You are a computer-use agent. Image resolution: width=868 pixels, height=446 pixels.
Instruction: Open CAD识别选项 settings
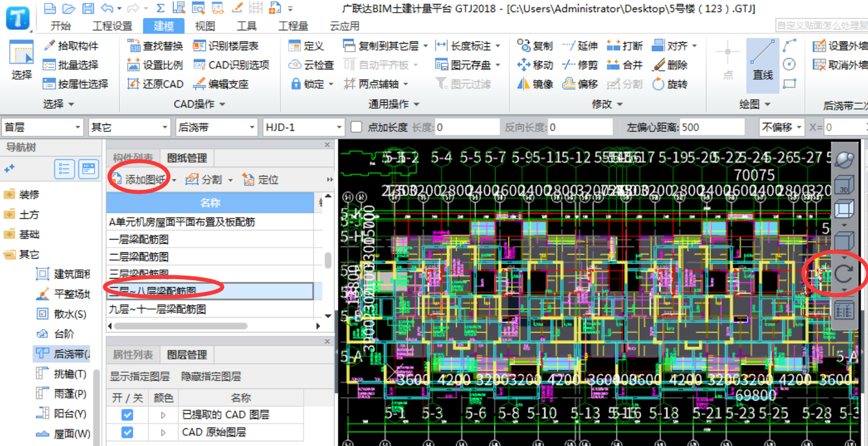click(x=231, y=65)
